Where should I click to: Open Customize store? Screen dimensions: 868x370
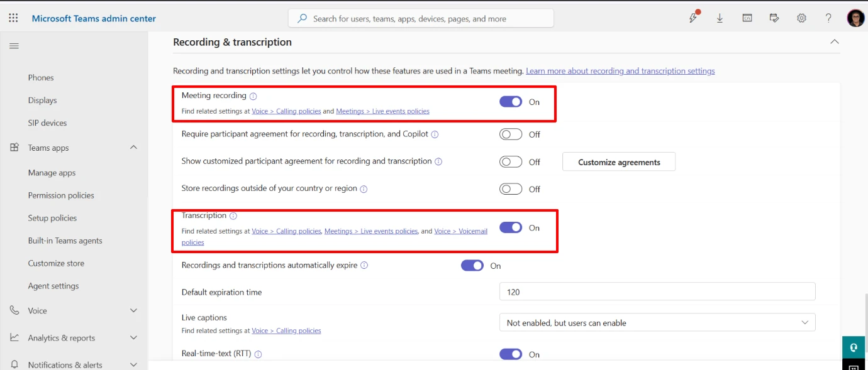(56, 263)
